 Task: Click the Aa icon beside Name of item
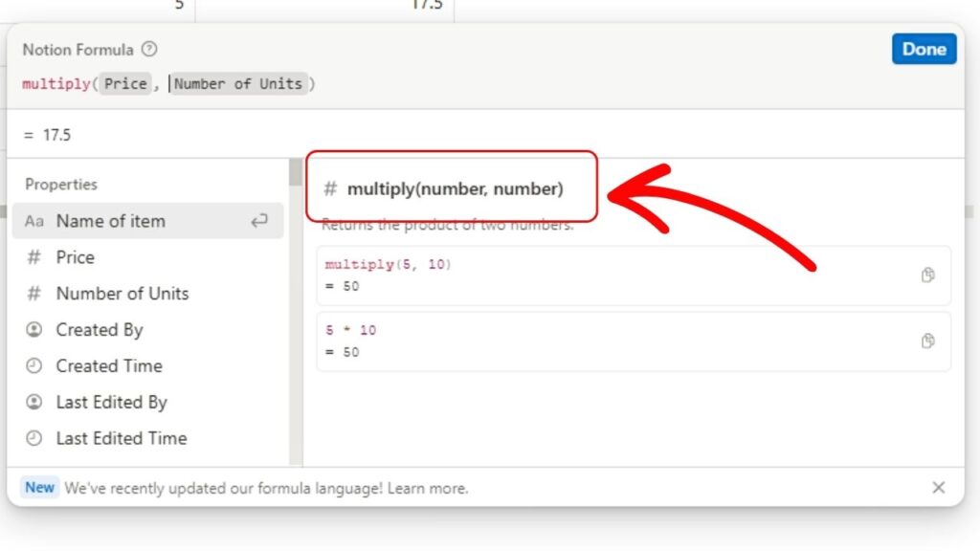pyautogui.click(x=34, y=221)
